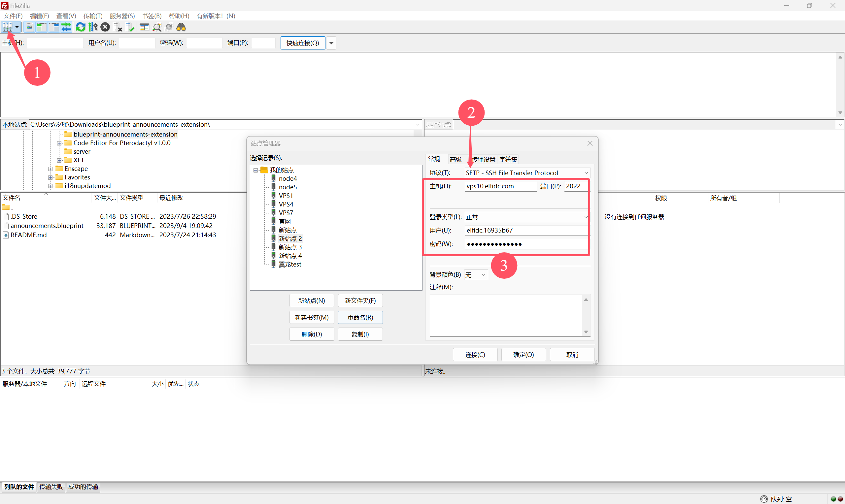The height and width of the screenshot is (504, 845).
Task: Open the 登录类型 logon type dropdown
Action: tap(526, 217)
